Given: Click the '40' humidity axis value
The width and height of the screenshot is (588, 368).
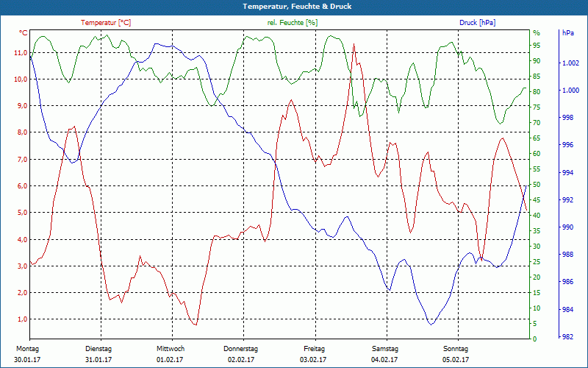Looking at the screenshot, I should 537,216.
